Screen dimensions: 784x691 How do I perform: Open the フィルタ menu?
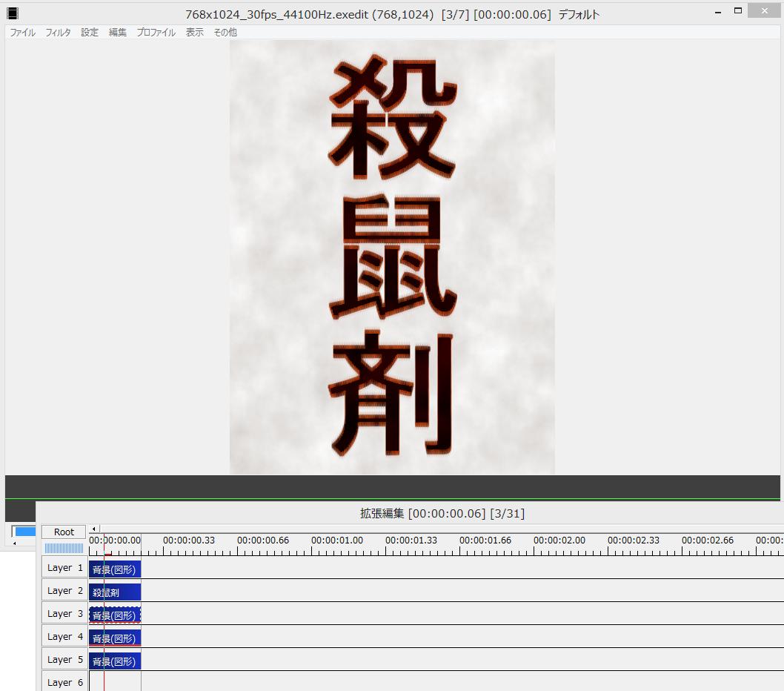pos(58,33)
